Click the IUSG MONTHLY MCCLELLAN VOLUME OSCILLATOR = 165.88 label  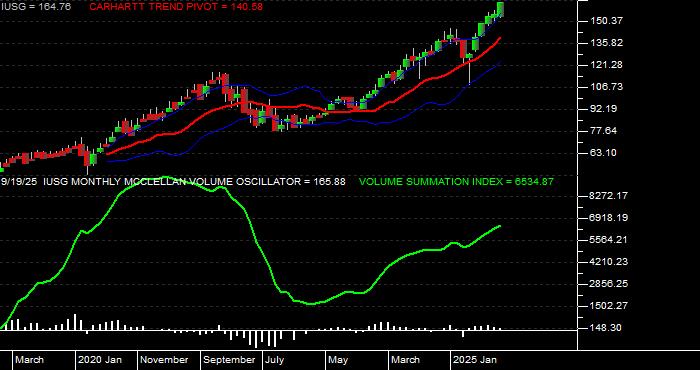tap(195, 182)
